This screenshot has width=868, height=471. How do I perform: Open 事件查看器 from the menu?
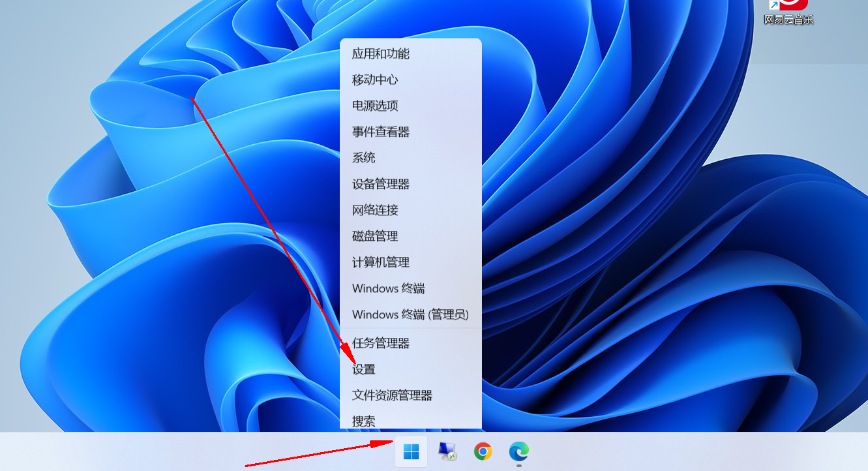(x=411, y=132)
